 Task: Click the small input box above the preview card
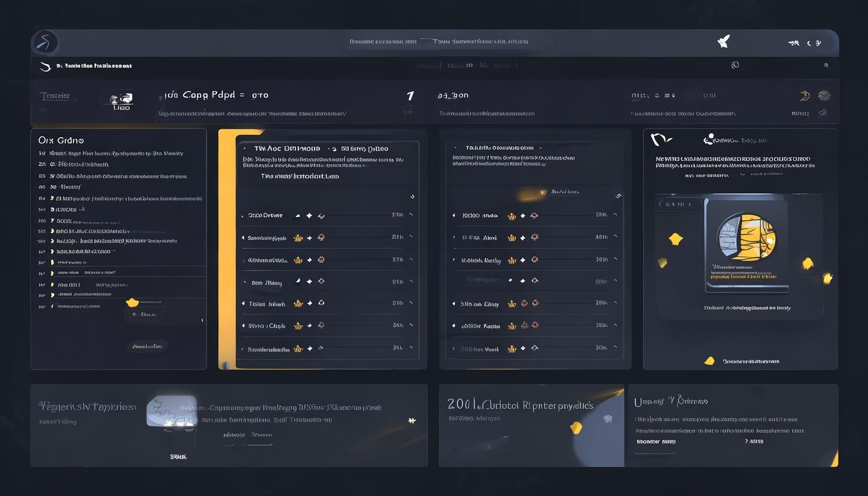678,204
